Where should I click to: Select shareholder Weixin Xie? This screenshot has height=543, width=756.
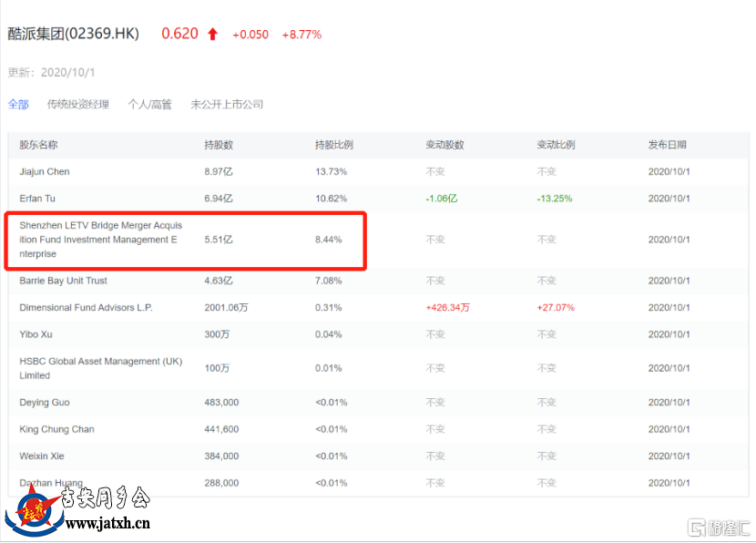[42, 456]
